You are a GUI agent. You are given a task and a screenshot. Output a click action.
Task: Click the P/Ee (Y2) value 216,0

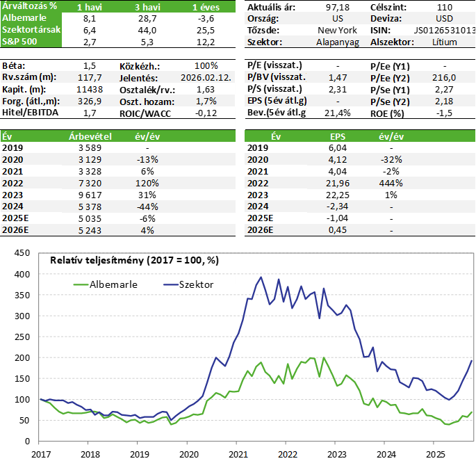click(443, 77)
